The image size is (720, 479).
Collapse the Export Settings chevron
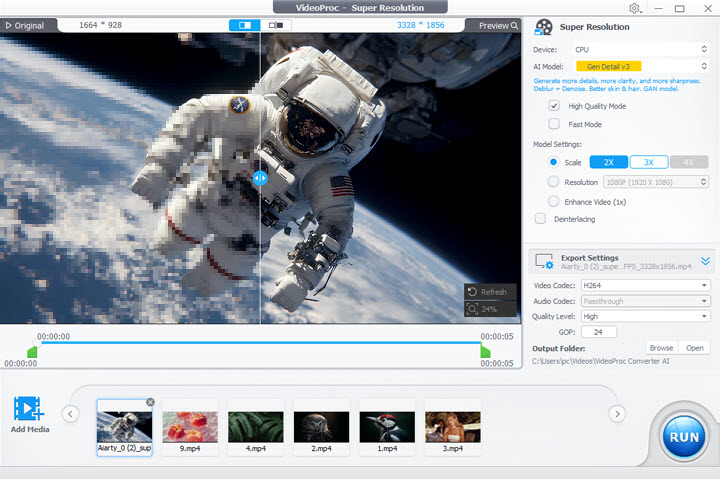point(705,261)
